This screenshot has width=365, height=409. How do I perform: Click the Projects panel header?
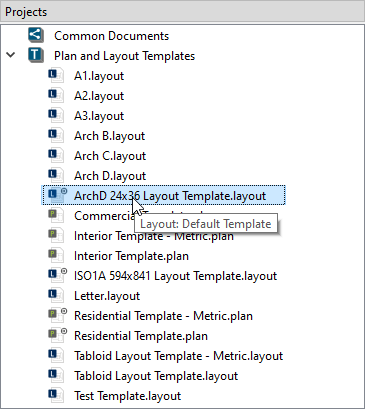tap(182, 12)
